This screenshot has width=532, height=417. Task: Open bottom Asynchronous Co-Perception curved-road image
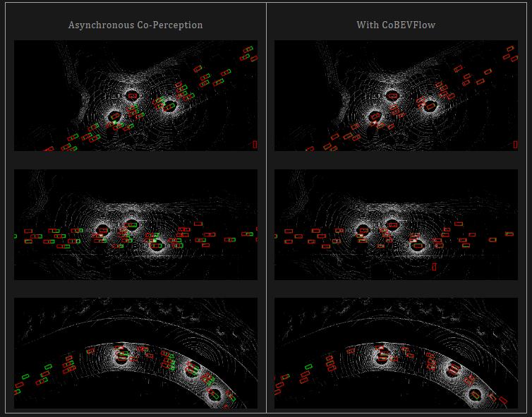pos(135,353)
